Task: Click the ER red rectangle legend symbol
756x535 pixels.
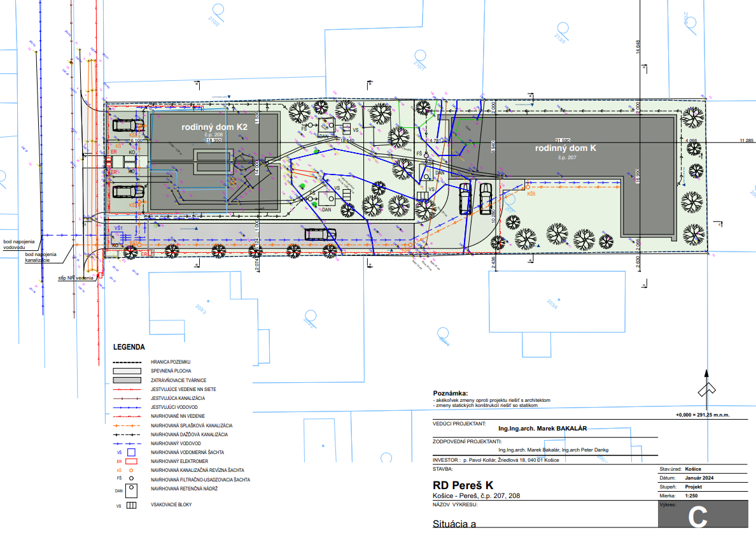Action: (x=131, y=461)
